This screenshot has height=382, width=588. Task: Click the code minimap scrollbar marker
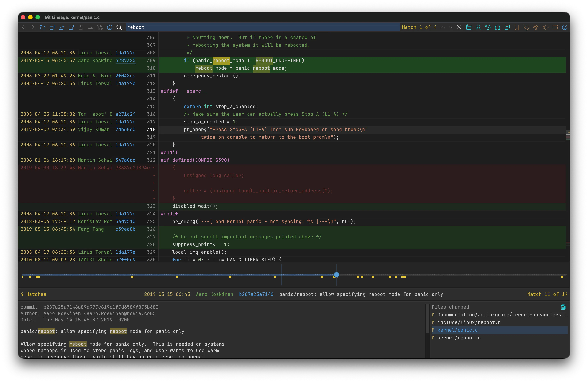tap(568, 135)
